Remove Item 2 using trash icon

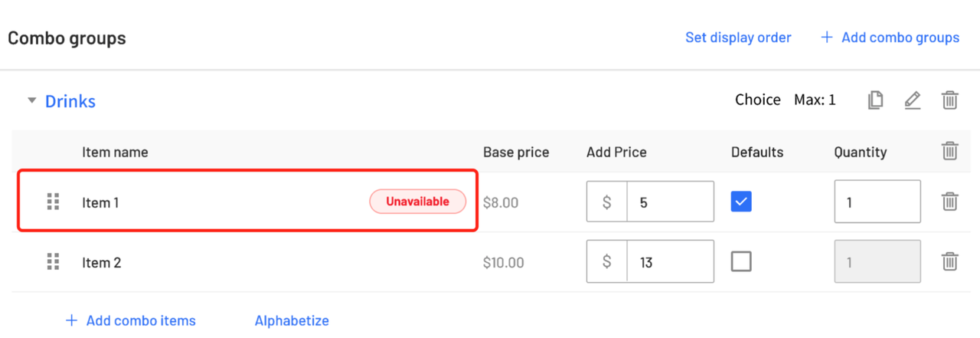(x=949, y=262)
